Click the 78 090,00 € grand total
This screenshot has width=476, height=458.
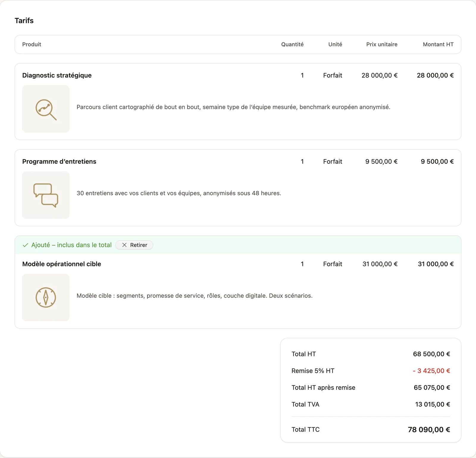pyautogui.click(x=429, y=430)
